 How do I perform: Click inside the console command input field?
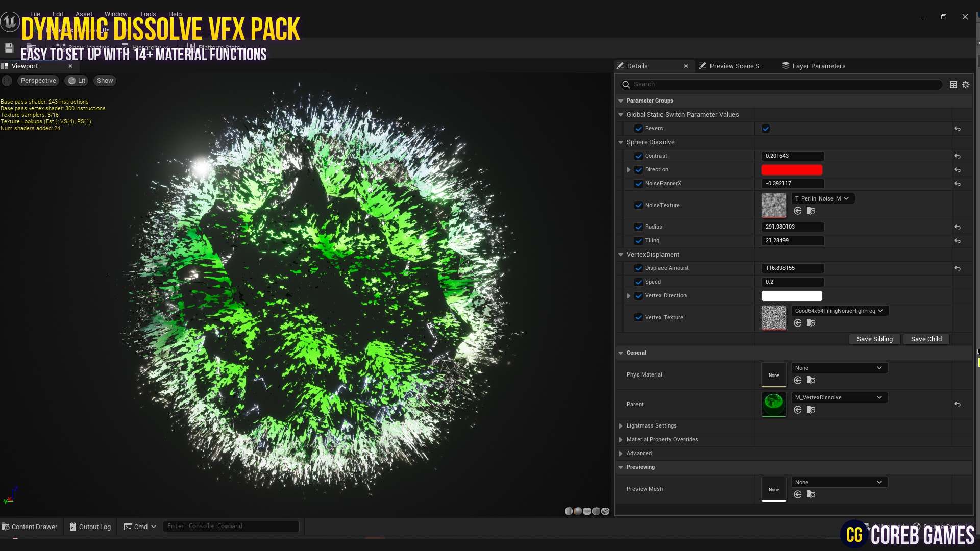pyautogui.click(x=231, y=526)
